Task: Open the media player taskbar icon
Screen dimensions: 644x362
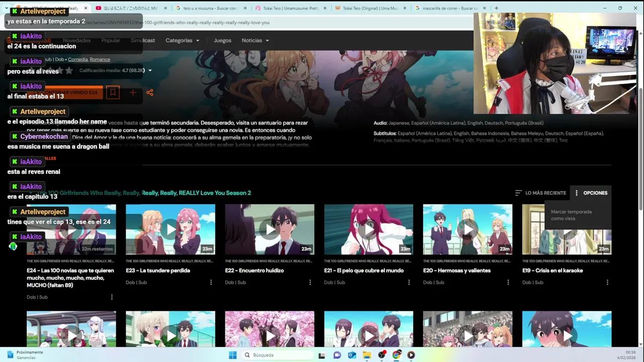Action: (411, 355)
